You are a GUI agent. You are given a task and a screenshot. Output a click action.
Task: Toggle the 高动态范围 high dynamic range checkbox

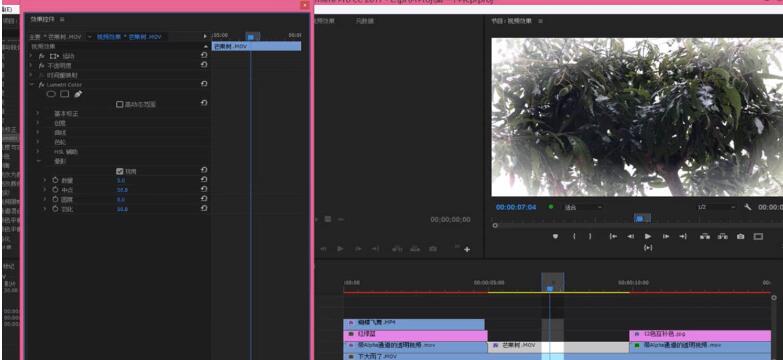pyautogui.click(x=119, y=104)
